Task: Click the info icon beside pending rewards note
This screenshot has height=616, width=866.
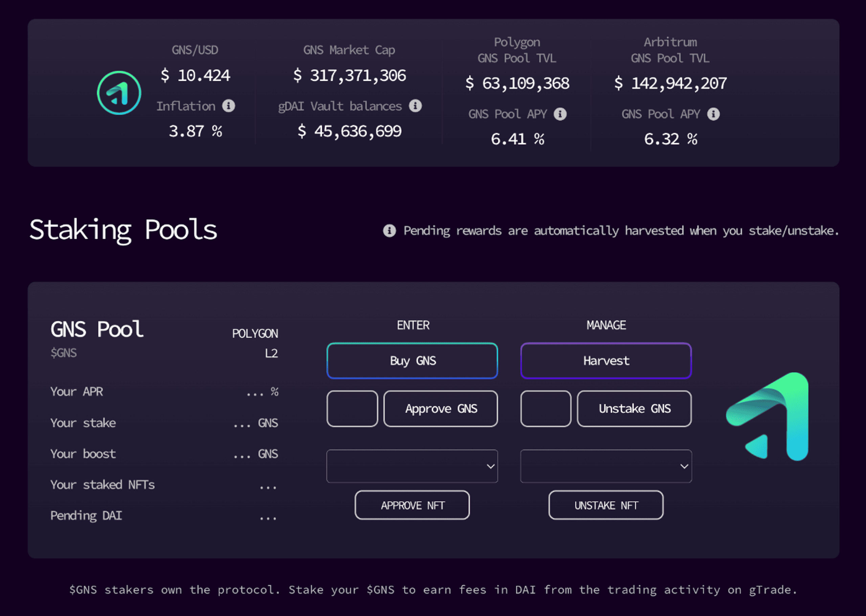Action: 389,230
